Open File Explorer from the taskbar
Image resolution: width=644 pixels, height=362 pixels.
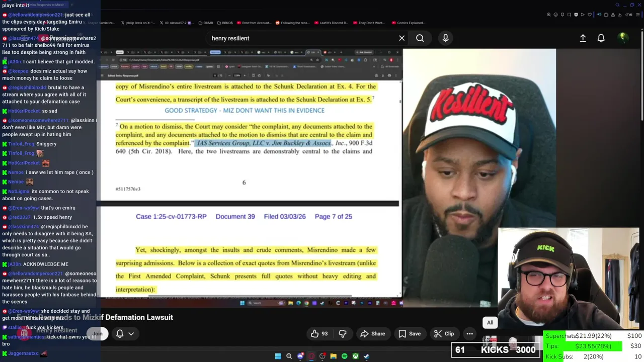click(333, 356)
